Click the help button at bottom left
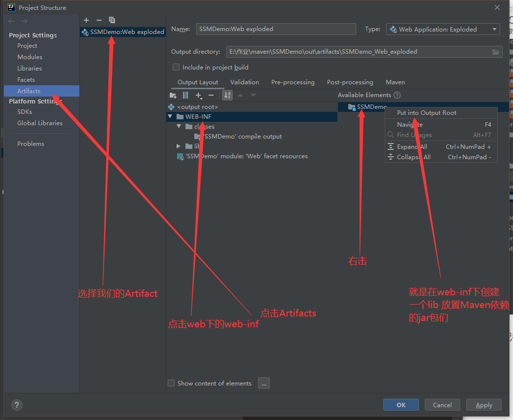 (x=17, y=405)
